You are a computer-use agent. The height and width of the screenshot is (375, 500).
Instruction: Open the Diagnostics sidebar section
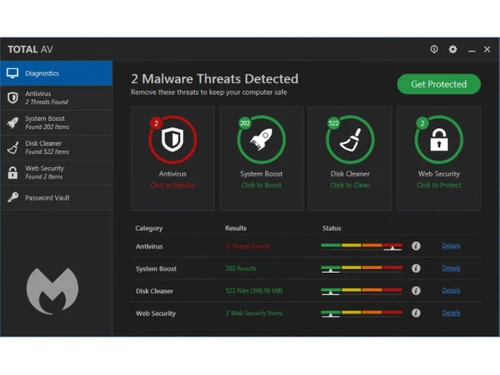point(56,73)
